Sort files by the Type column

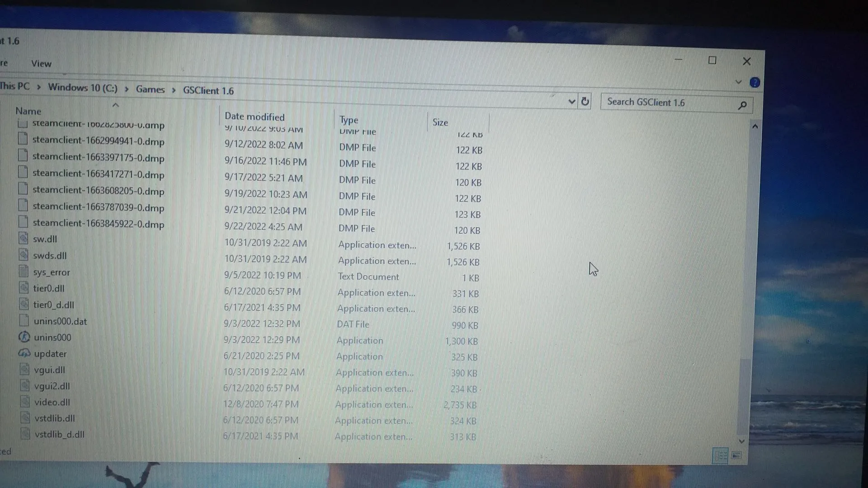349,120
